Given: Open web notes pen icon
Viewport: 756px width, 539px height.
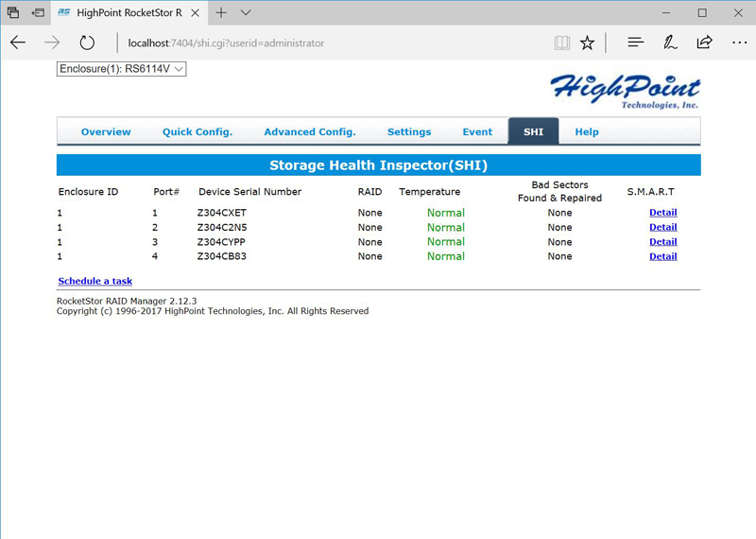Looking at the screenshot, I should (x=670, y=43).
